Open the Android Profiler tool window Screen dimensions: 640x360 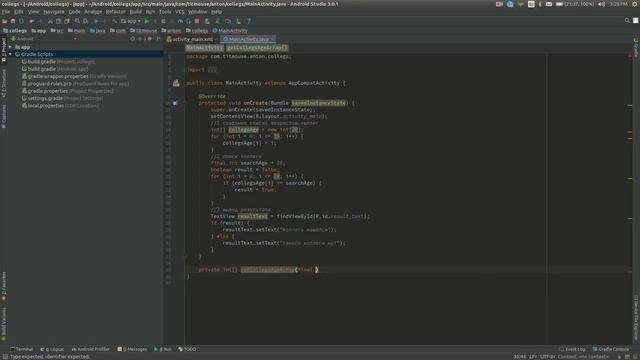coord(91,349)
